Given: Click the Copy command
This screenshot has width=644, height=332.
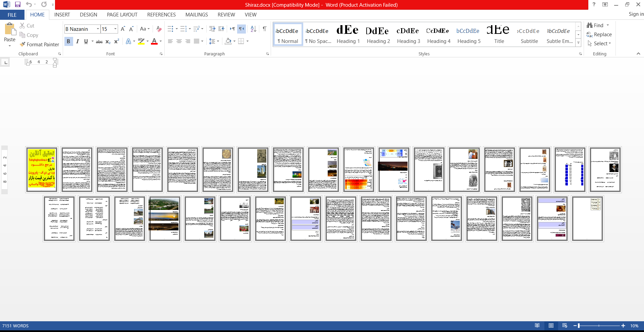Looking at the screenshot, I should point(29,35).
